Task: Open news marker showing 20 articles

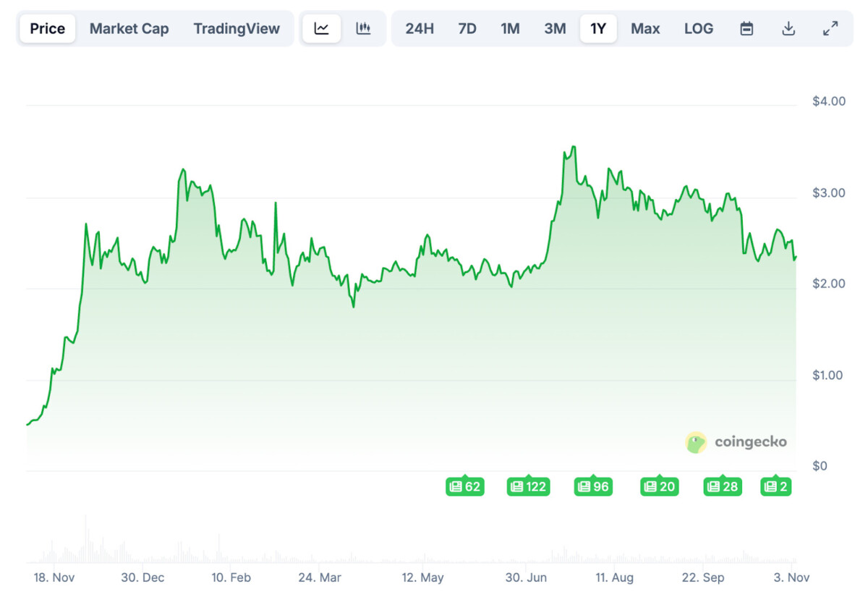Action: pos(659,486)
